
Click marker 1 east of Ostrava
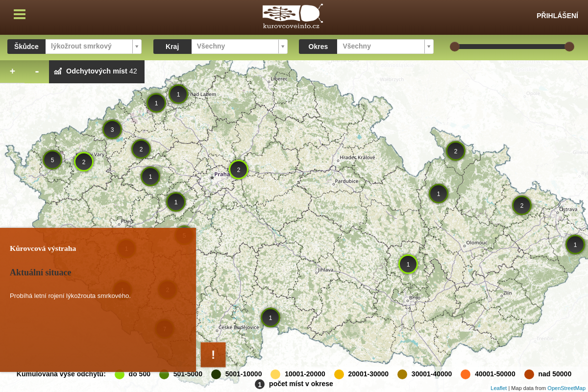click(575, 245)
